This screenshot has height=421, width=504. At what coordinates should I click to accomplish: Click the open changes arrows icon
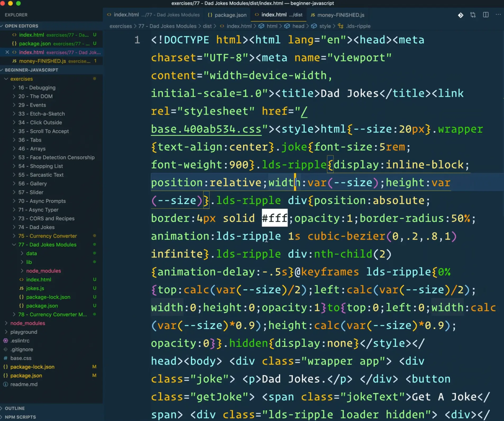pos(473,15)
